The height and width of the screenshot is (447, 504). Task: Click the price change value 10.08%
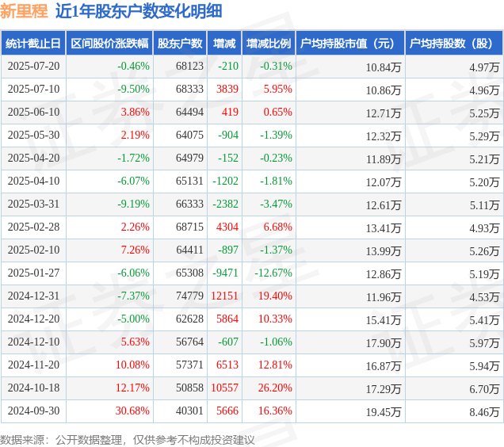coord(132,365)
